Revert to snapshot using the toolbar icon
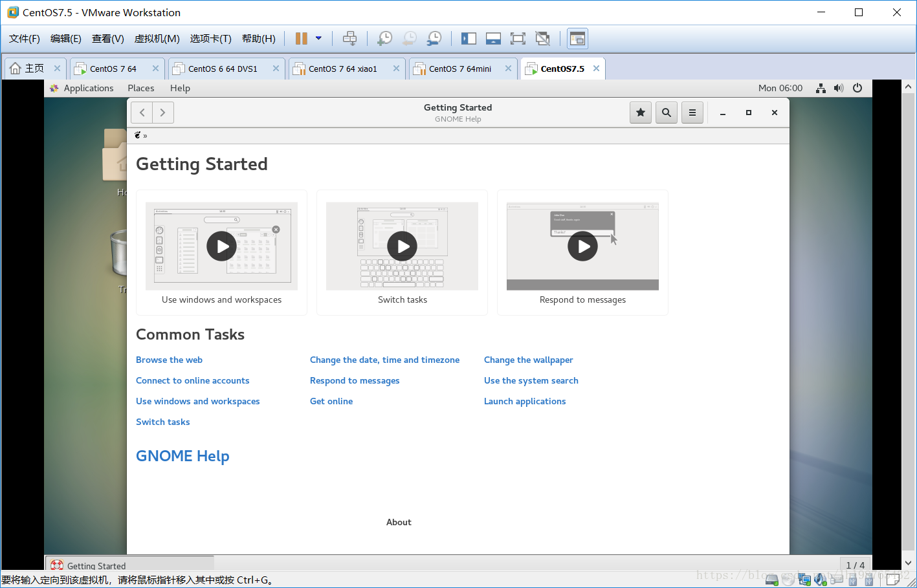Viewport: 917px width, 588px height. click(x=409, y=38)
